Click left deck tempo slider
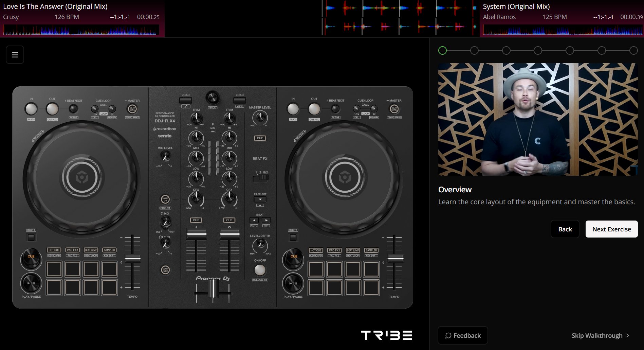The image size is (644, 350). [x=132, y=259]
